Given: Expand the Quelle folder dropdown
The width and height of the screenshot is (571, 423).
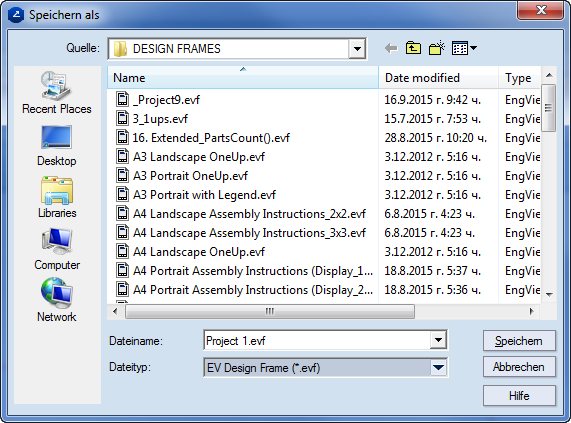Looking at the screenshot, I should pyautogui.click(x=357, y=48).
